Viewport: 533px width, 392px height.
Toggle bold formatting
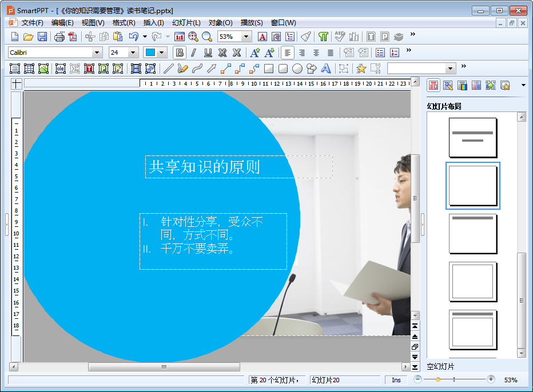[x=180, y=53]
